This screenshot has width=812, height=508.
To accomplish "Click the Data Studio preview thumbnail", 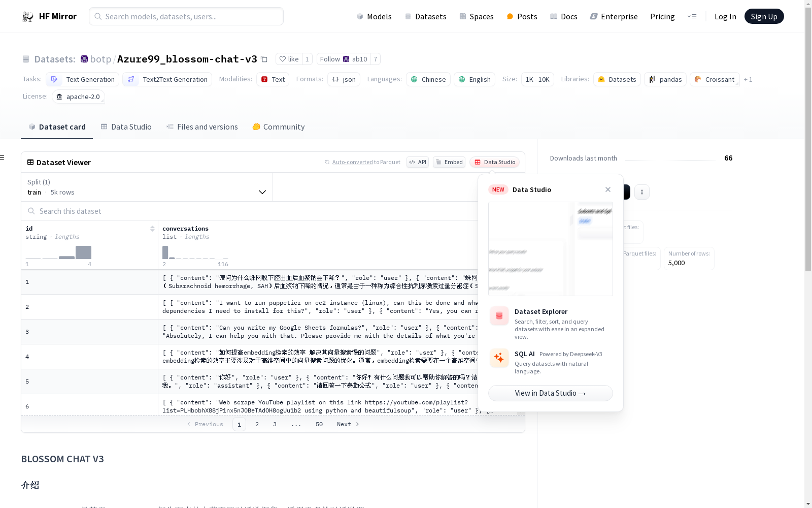I will point(551,249).
